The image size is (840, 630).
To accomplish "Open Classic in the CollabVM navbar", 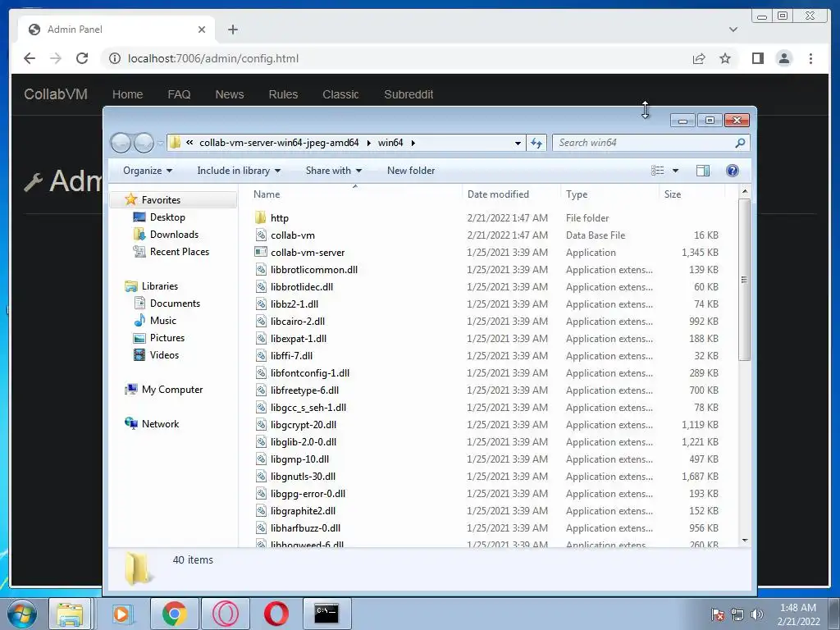I will coord(340,94).
